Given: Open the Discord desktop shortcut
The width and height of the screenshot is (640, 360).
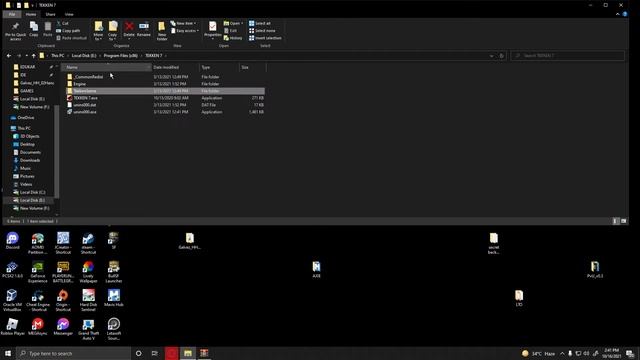Looking at the screenshot, I should tap(13, 241).
